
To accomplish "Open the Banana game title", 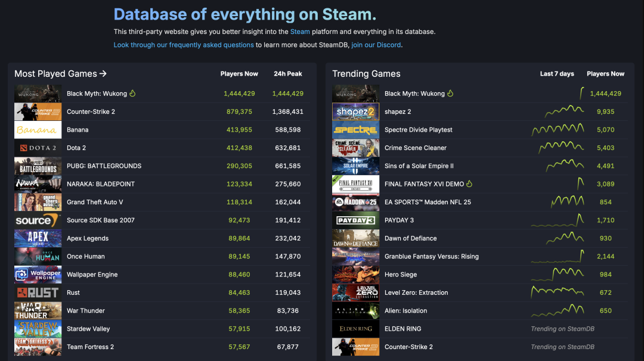I will coord(78,130).
